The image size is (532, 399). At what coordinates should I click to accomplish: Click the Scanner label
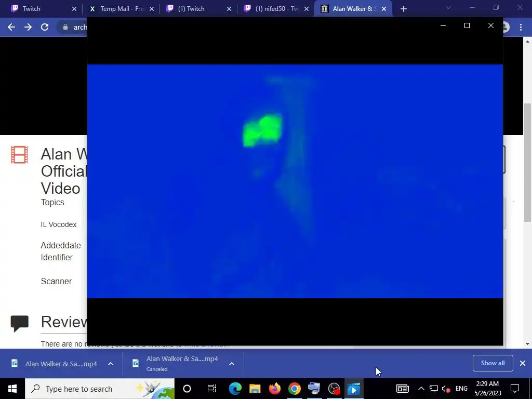click(x=56, y=281)
